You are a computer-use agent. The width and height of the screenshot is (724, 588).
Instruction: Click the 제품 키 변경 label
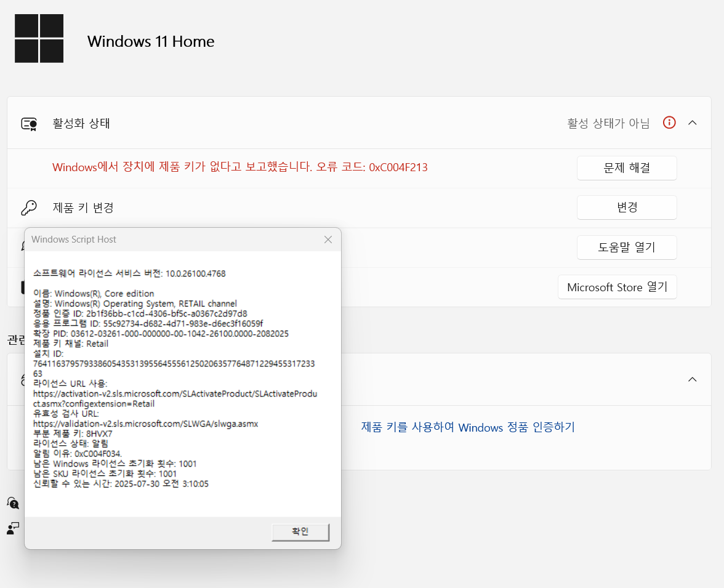click(83, 208)
